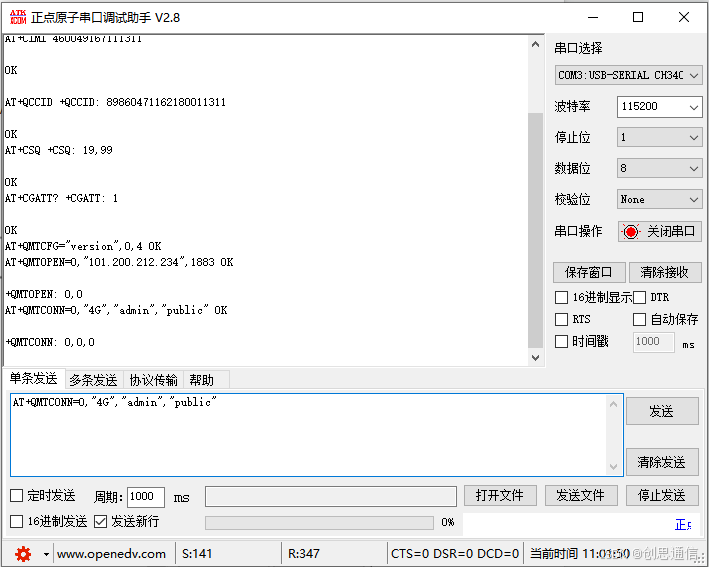Switch to the 协议传输 tab
Image resolution: width=709 pixels, height=567 pixels.
[x=153, y=380]
